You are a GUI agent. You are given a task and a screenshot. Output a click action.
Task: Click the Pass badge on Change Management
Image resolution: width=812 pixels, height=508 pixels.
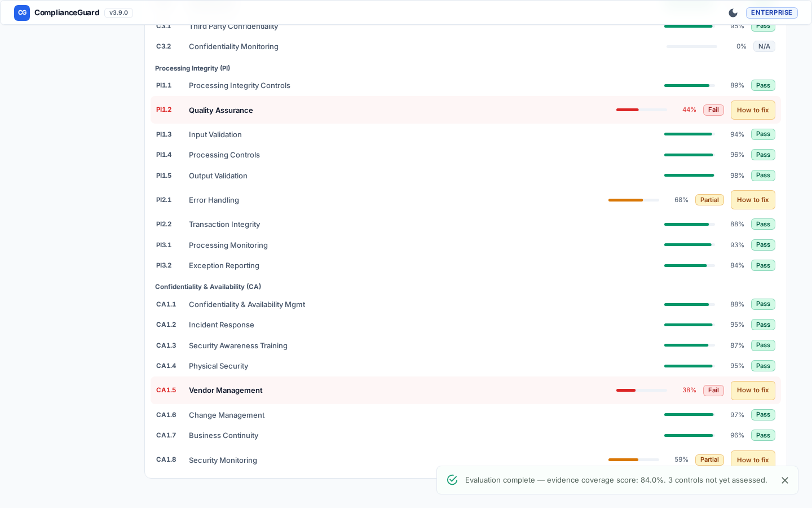point(763,415)
